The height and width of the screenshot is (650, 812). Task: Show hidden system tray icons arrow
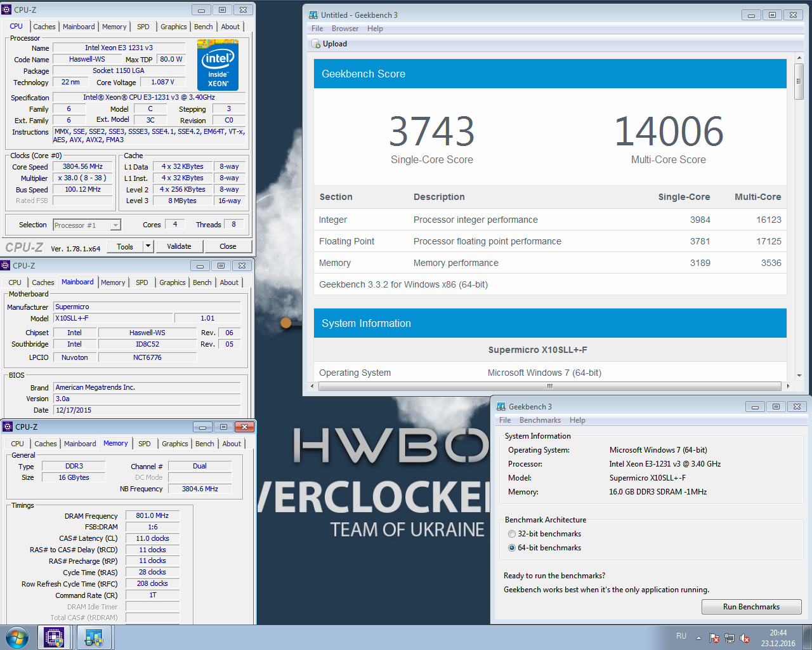[x=698, y=638]
